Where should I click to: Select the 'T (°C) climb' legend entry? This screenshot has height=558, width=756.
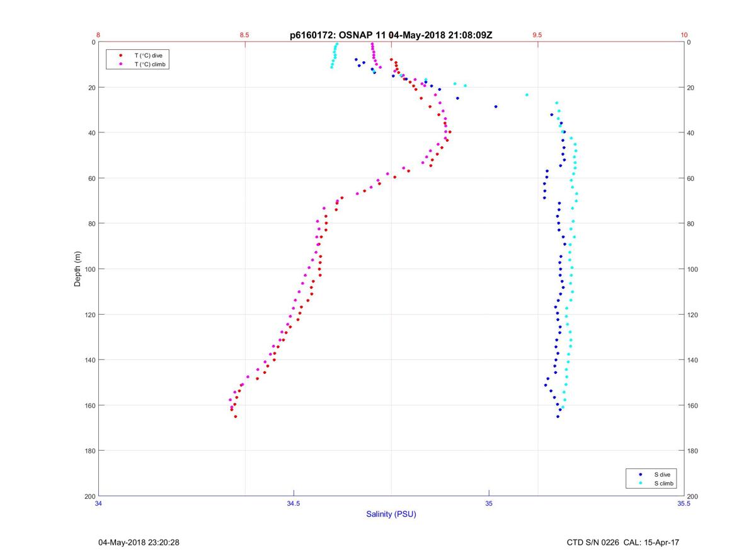click(x=151, y=64)
